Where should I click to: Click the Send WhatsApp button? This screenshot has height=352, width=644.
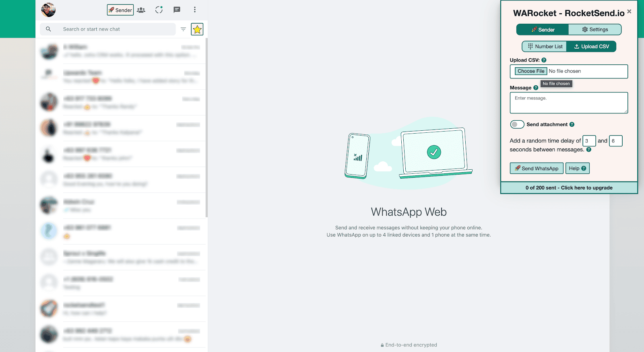(x=537, y=168)
